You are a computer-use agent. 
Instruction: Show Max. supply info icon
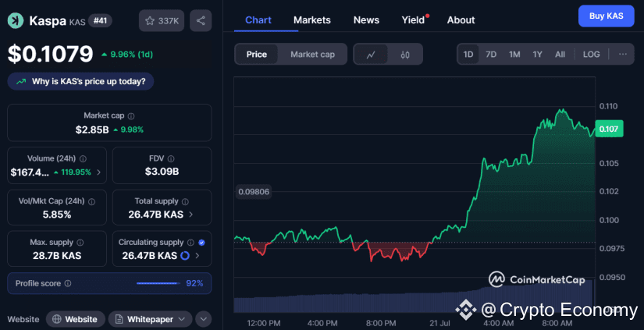pyautogui.click(x=80, y=243)
